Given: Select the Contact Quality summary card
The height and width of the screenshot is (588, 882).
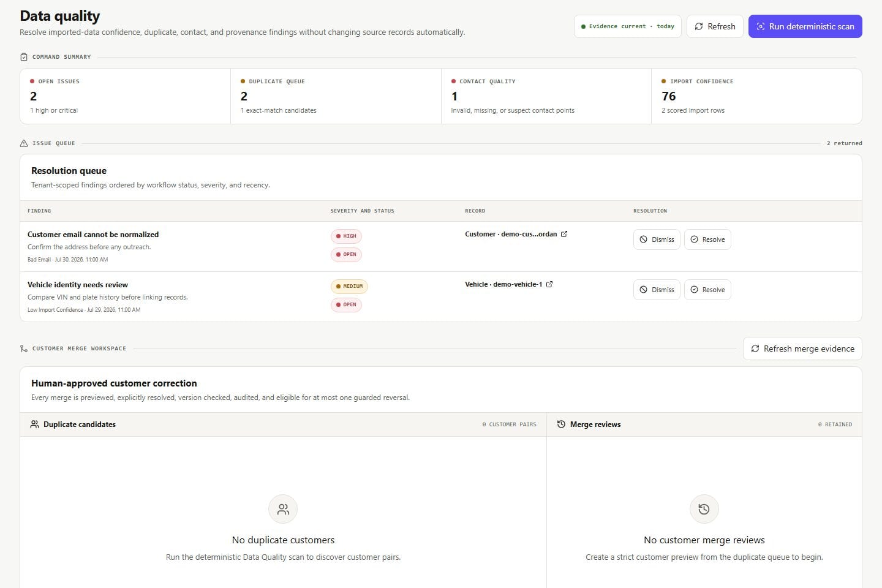Looking at the screenshot, I should click(x=546, y=96).
